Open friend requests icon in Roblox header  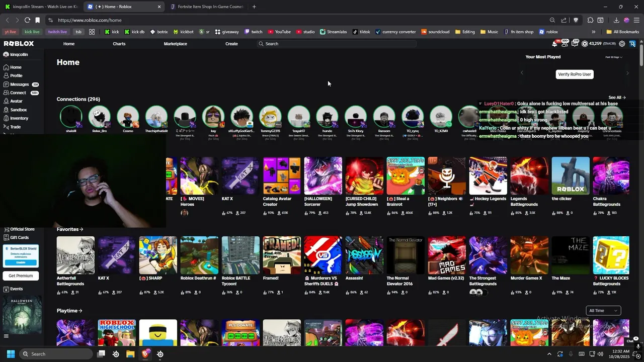(564, 44)
